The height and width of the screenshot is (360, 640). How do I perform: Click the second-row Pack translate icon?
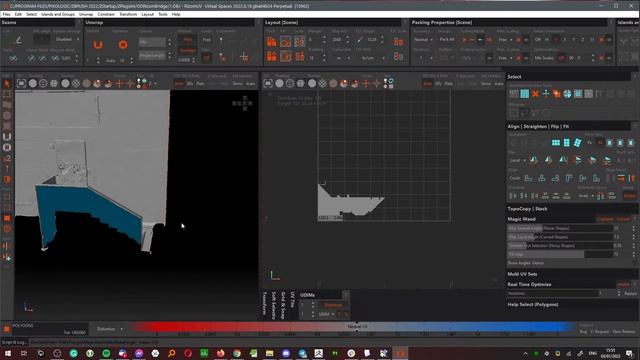tap(271, 56)
